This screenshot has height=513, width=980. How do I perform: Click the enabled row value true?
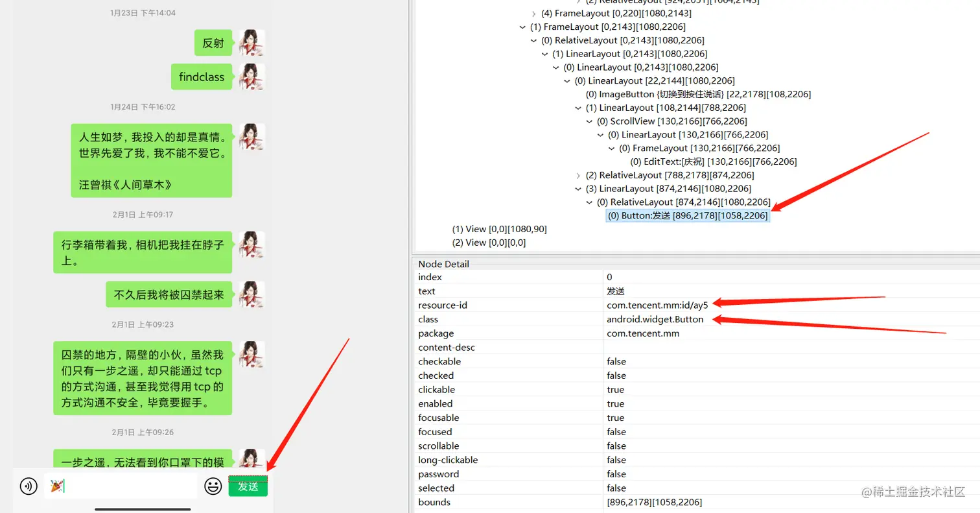pyautogui.click(x=615, y=403)
